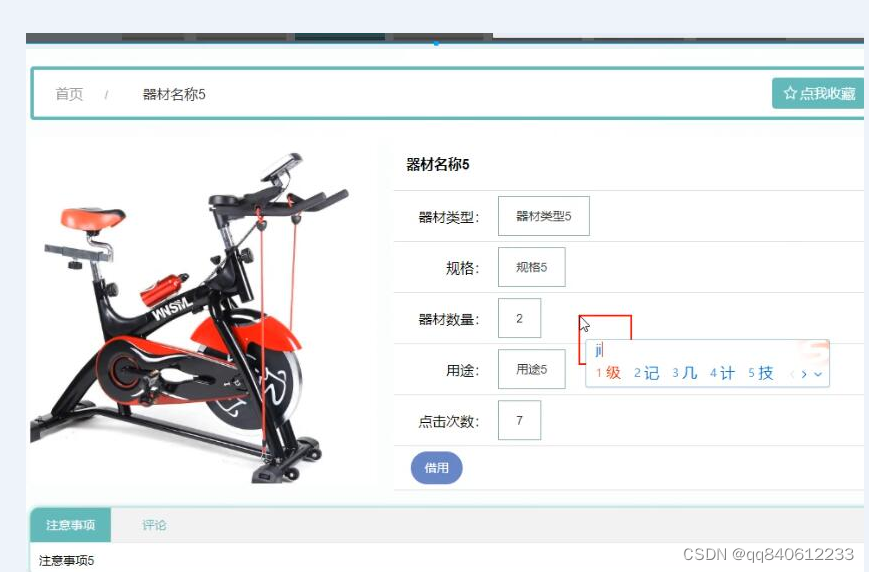Go to previous IME candidate page arrow
869x572 pixels.
[792, 375]
